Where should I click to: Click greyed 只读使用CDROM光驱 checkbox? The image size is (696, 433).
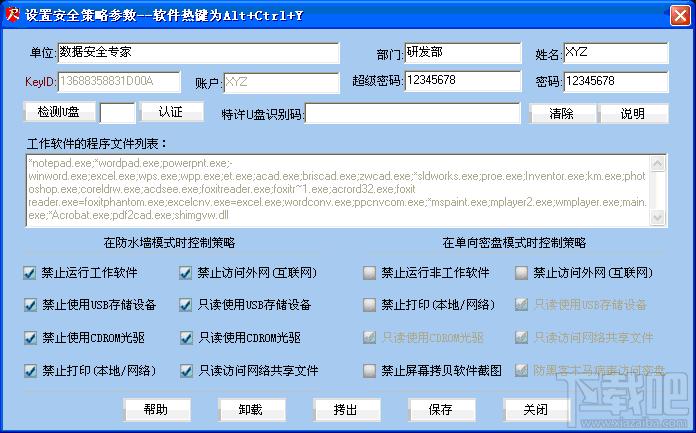(x=369, y=338)
